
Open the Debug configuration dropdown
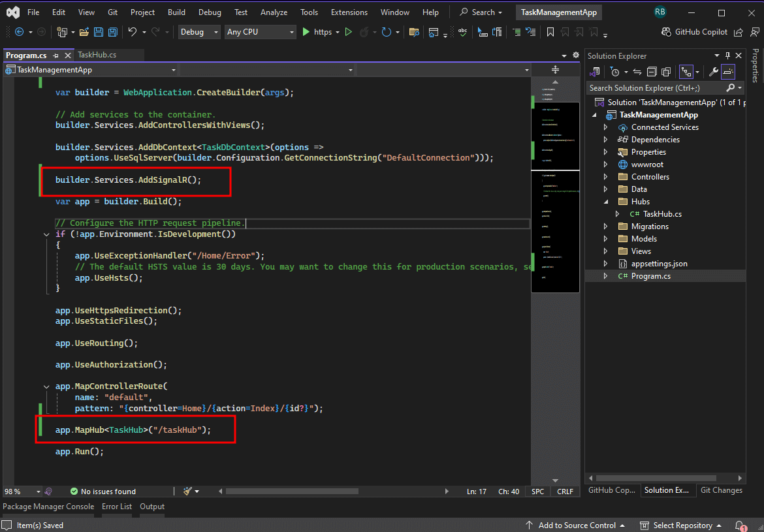(200, 32)
